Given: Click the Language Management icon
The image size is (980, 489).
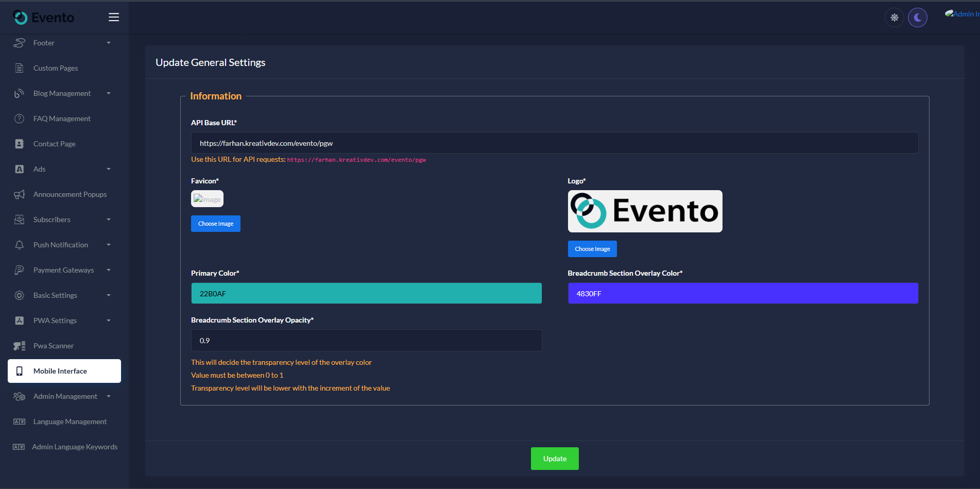Looking at the screenshot, I should click(x=20, y=421).
